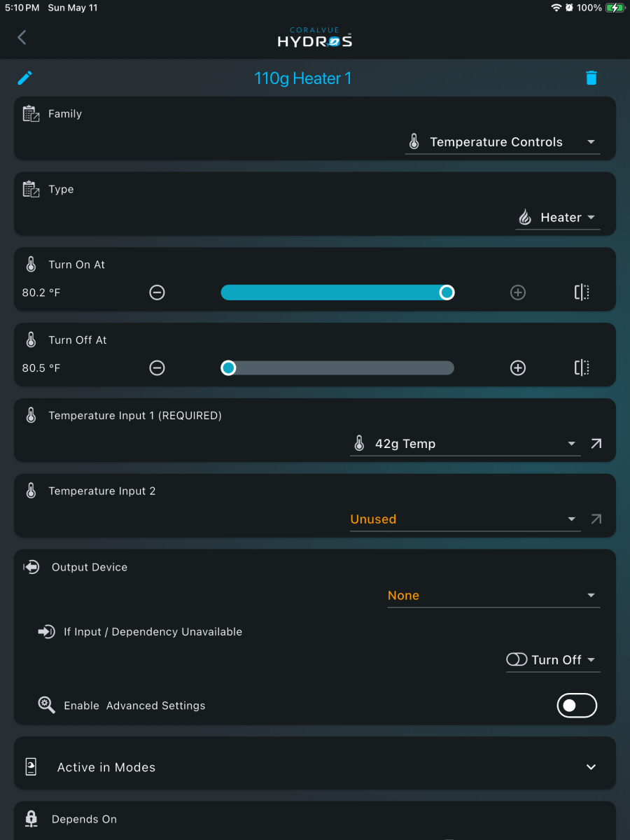Screen dimensions: 630x840
Task: Delete heater using trash can icon
Action: click(591, 78)
